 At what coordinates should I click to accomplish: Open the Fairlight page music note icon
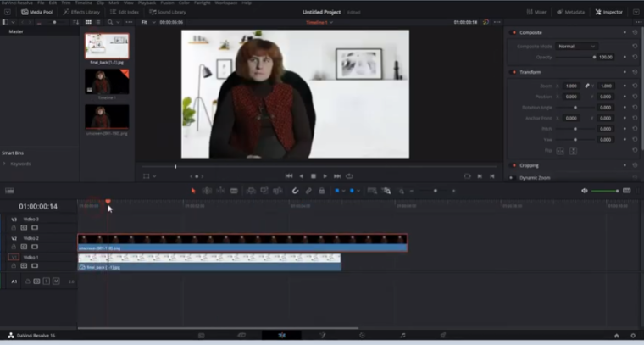click(402, 336)
